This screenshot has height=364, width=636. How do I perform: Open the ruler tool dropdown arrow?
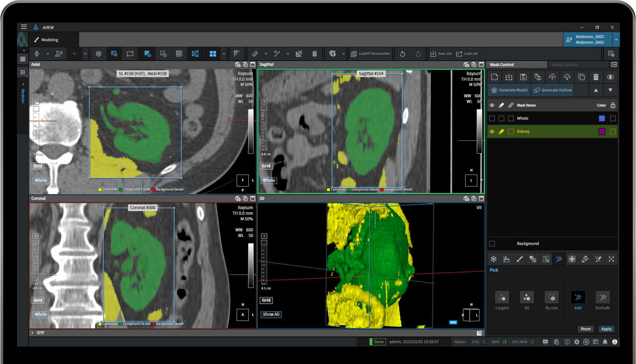[x=266, y=53]
